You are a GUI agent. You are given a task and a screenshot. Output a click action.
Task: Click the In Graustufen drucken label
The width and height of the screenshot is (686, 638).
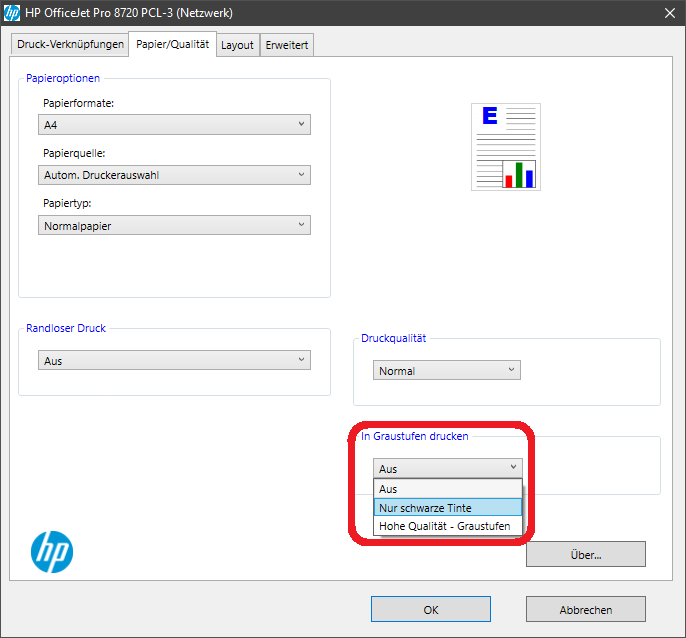click(x=414, y=436)
